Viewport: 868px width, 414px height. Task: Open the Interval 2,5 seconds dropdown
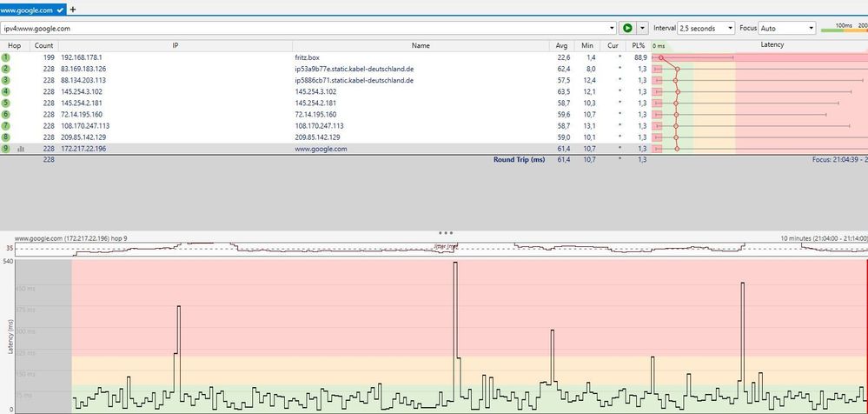(x=706, y=28)
